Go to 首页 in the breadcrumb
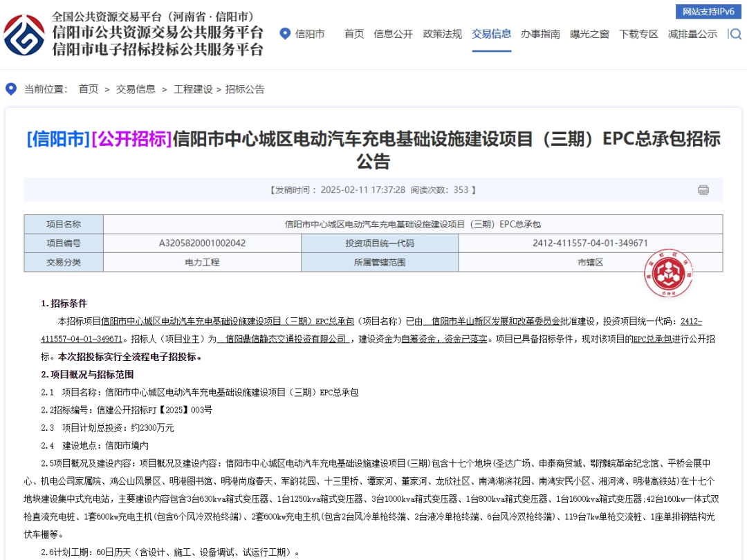This screenshot has width=747, height=560. click(89, 89)
